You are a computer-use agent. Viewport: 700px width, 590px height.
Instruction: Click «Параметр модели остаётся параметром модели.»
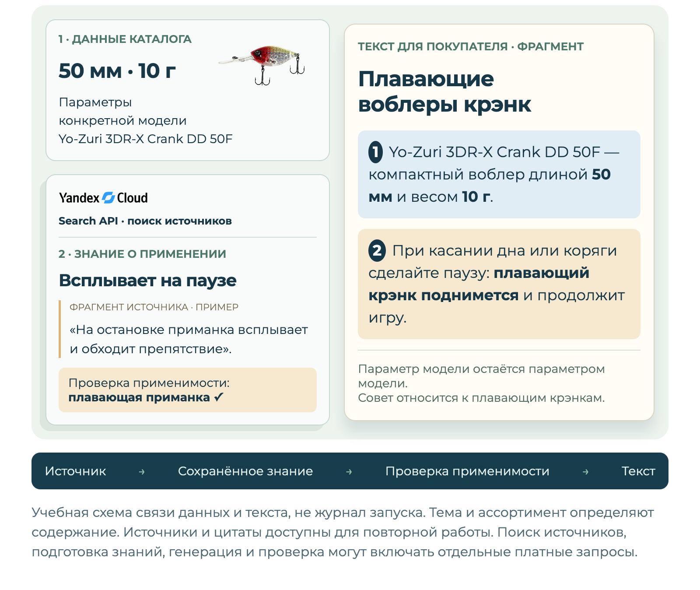(481, 376)
